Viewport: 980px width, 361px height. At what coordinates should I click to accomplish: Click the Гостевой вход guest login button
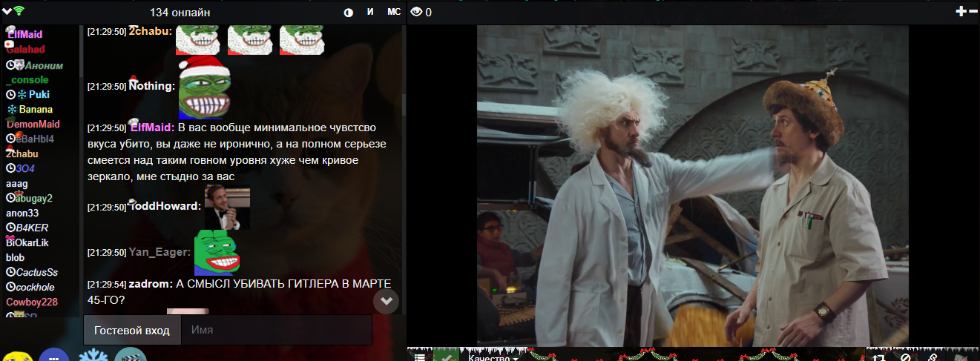(x=132, y=330)
